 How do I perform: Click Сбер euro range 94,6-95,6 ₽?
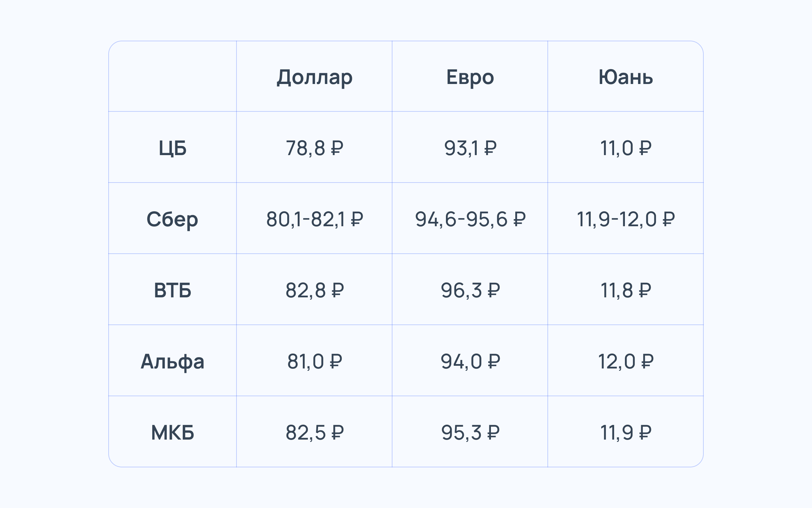470,219
